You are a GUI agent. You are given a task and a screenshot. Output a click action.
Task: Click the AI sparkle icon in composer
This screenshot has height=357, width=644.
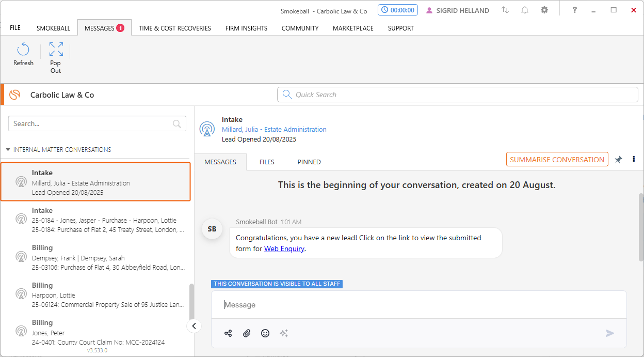coord(284,333)
